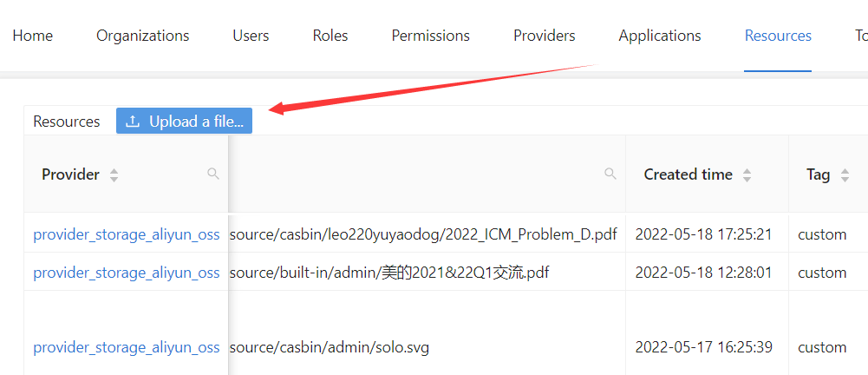Image resolution: width=868 pixels, height=375 pixels.
Task: Sort by Created time arrows
Action: point(747,175)
